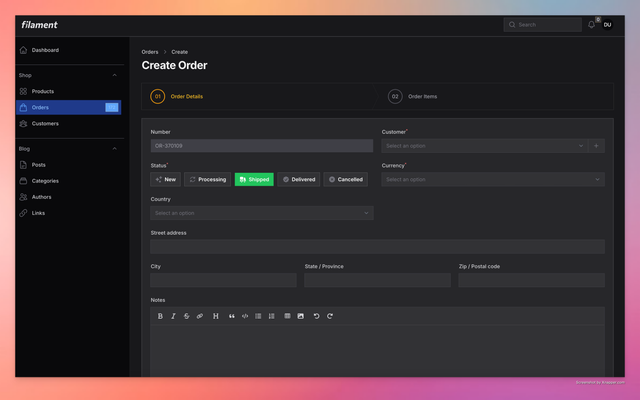Open Posts in sidebar

pyautogui.click(x=69, y=165)
